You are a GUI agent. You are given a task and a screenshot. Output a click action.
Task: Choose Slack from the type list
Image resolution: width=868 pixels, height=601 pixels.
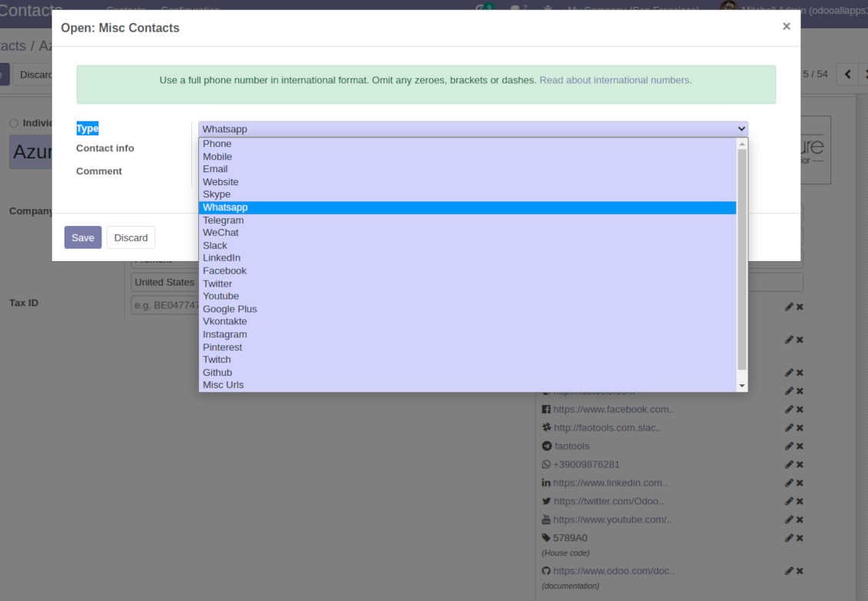click(x=467, y=245)
